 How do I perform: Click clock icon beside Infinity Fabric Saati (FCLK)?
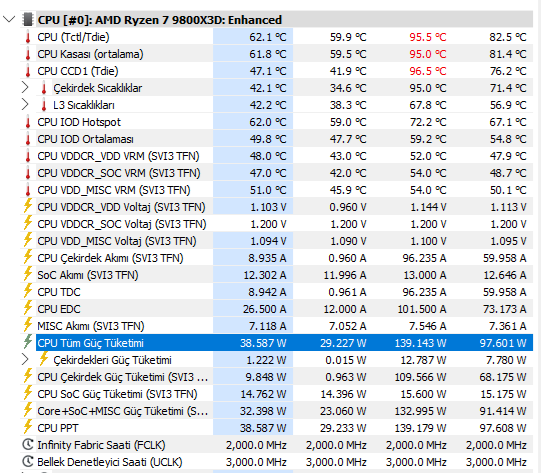pyautogui.click(x=28, y=444)
